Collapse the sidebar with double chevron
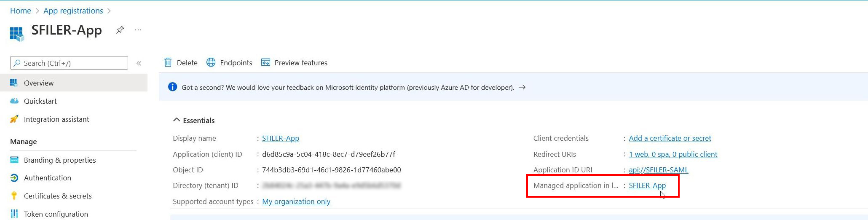The image size is (868, 220). click(139, 63)
